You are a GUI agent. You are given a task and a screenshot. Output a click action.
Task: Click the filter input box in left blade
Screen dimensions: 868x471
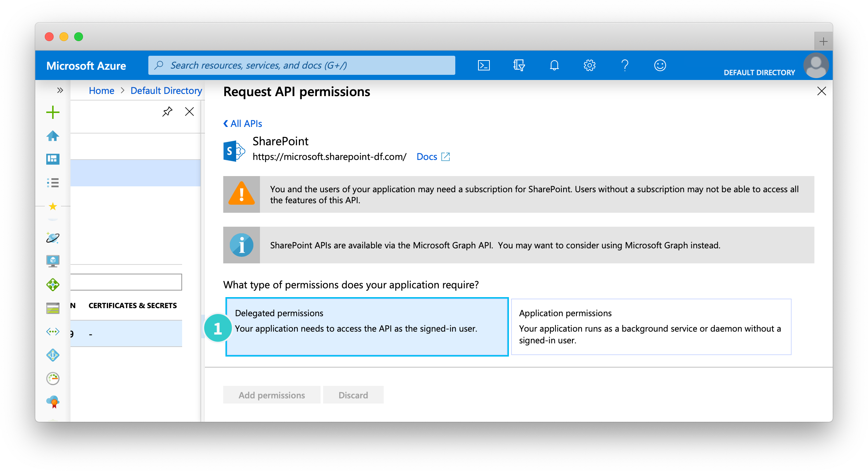126,282
